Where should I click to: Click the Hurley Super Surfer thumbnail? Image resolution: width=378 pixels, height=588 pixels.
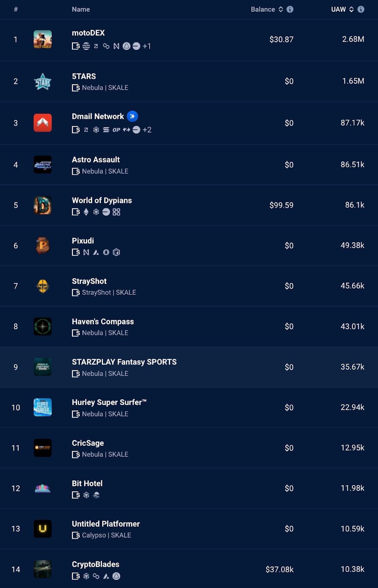[x=43, y=407]
